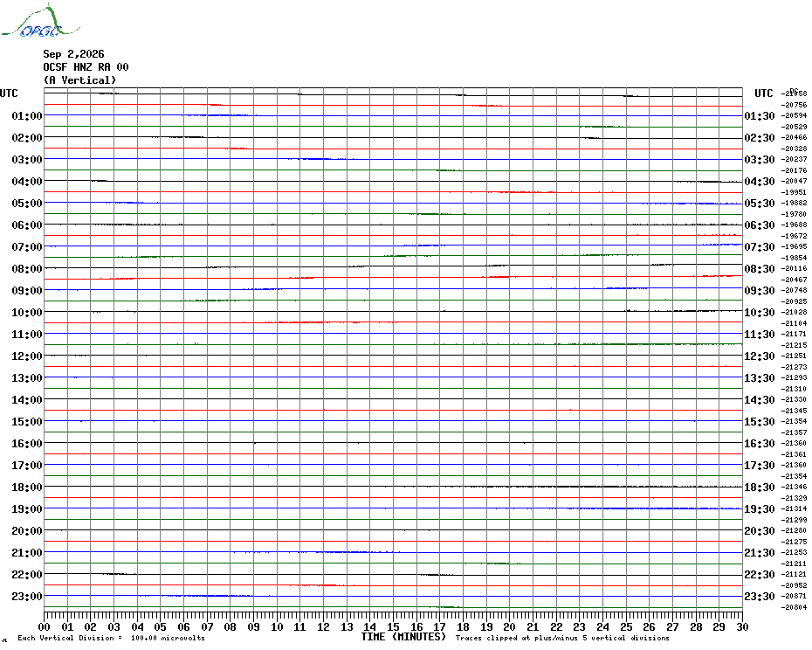Click minute 30 on the time axis
This screenshot has height=650, width=812.
point(743,627)
